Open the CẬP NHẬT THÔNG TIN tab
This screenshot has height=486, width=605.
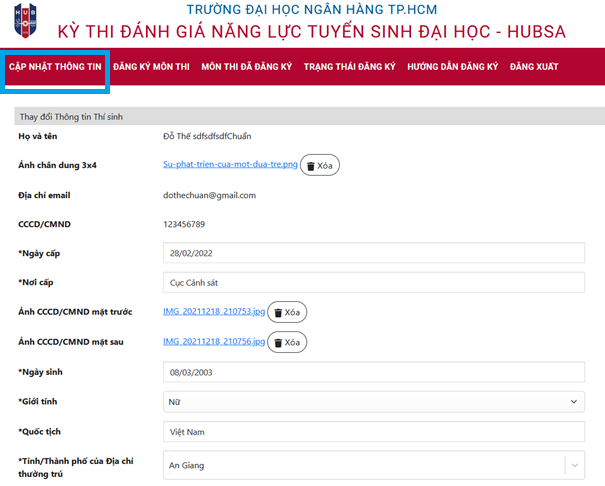55,67
